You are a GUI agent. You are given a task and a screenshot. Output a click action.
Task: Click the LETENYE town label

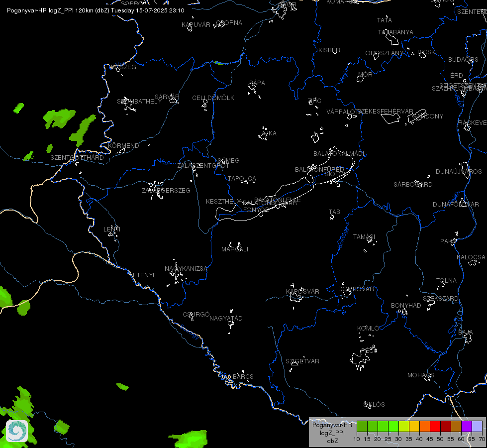(x=143, y=275)
